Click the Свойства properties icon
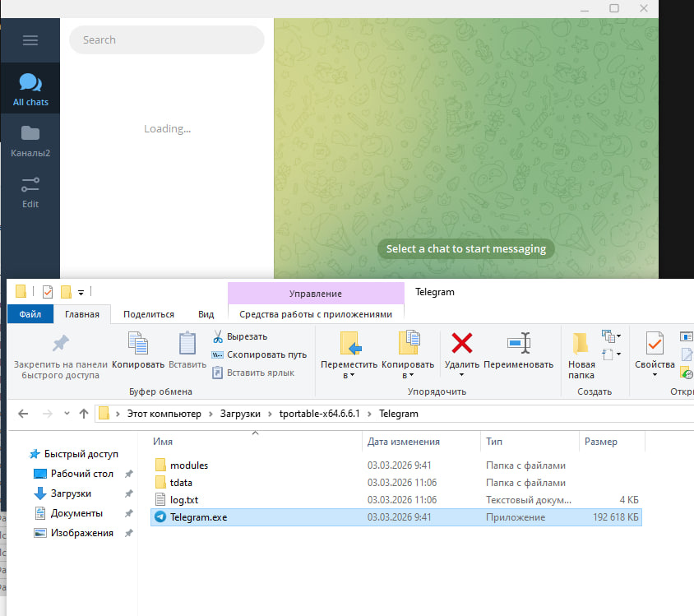The width and height of the screenshot is (694, 616). pos(655,343)
